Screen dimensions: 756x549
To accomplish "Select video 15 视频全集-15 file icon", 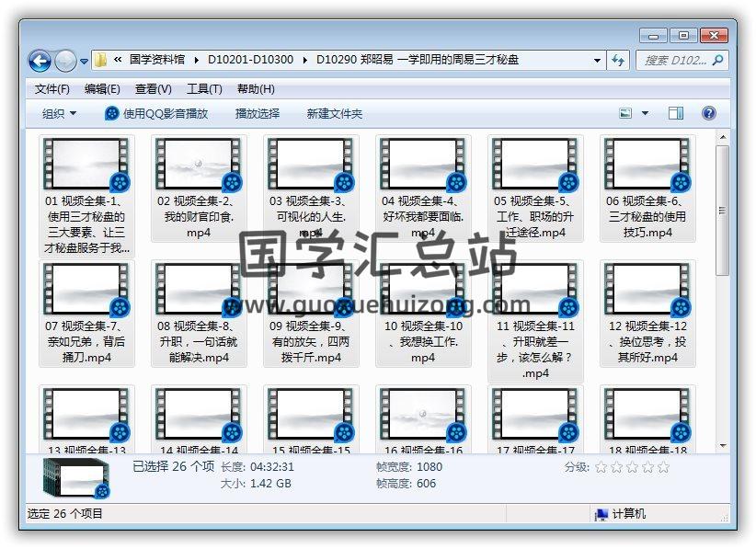I will click(x=311, y=415).
